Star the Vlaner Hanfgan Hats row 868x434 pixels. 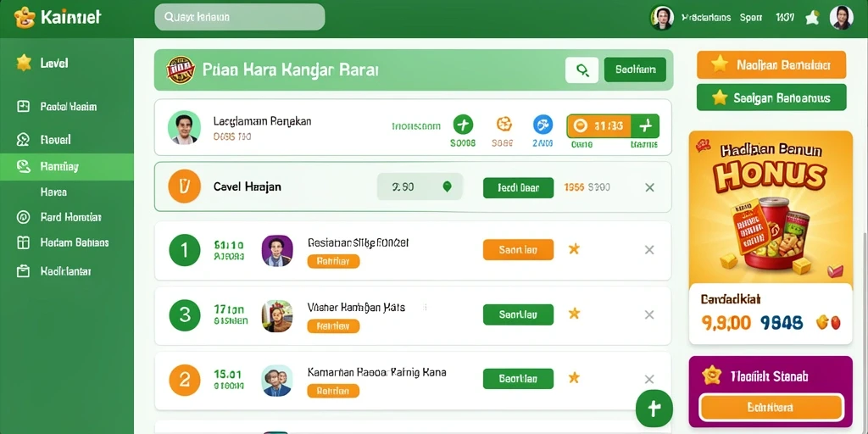[x=574, y=314]
